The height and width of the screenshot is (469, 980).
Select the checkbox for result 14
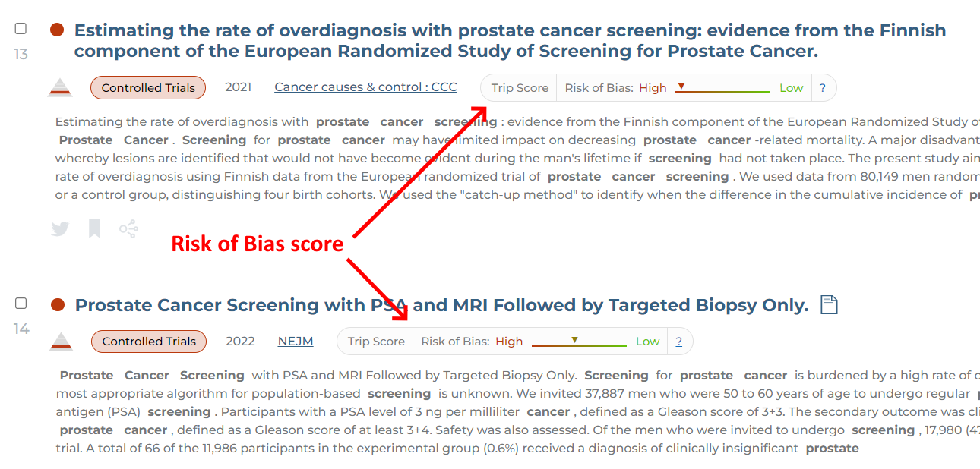[21, 303]
